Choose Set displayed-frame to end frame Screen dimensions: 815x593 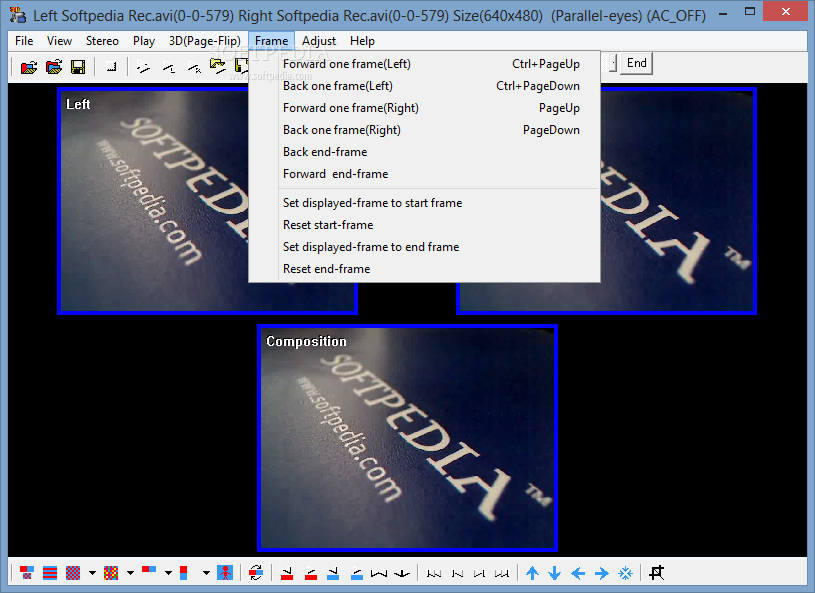point(425,247)
